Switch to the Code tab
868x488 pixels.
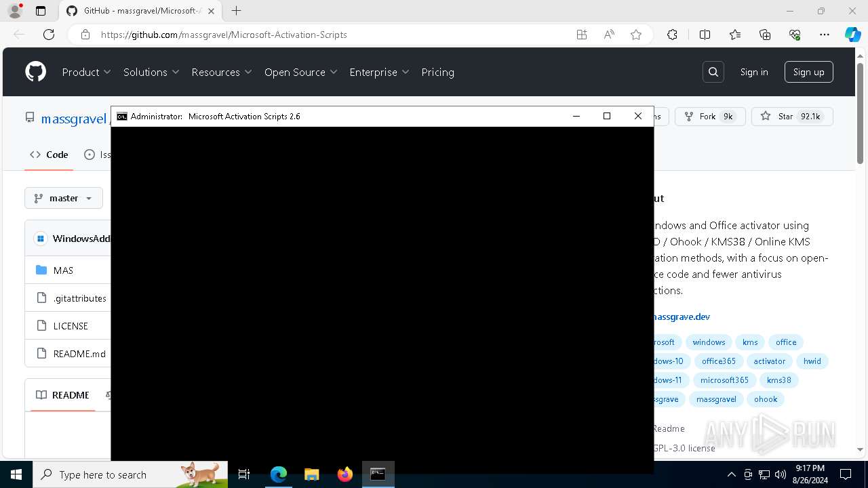[49, 155]
